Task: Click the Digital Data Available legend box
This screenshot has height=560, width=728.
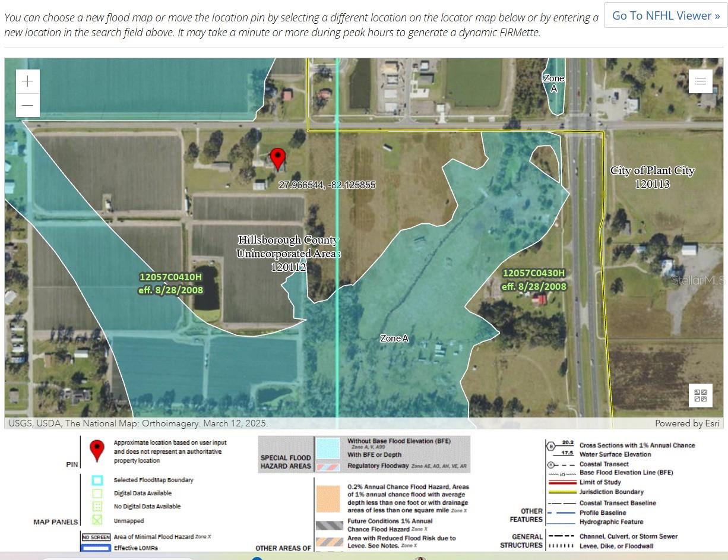Action: coord(97,493)
